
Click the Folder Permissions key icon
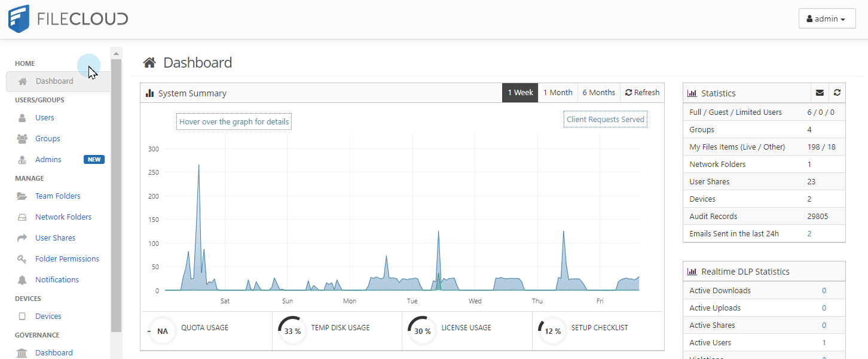click(x=22, y=259)
